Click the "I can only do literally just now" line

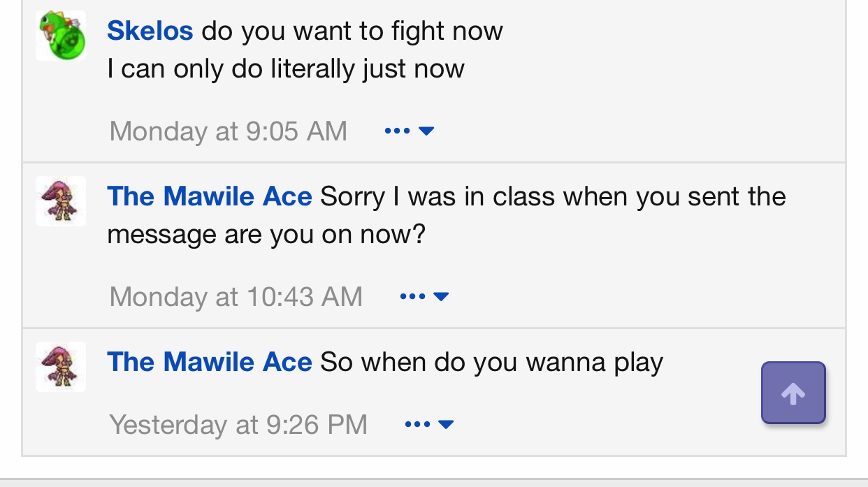285,69
